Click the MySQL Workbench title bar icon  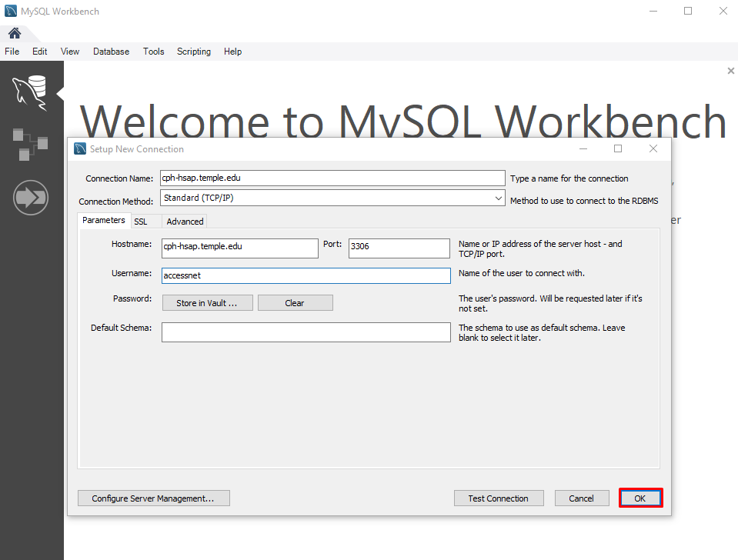pyautogui.click(x=10, y=11)
